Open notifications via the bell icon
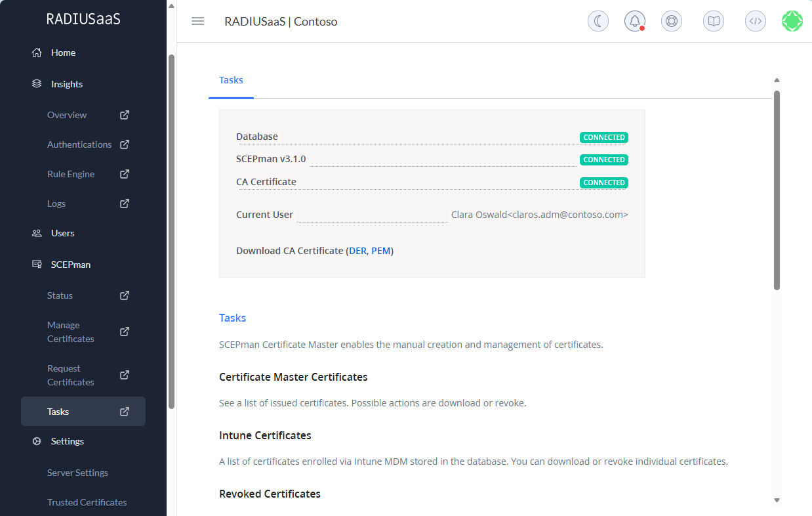 pyautogui.click(x=634, y=20)
